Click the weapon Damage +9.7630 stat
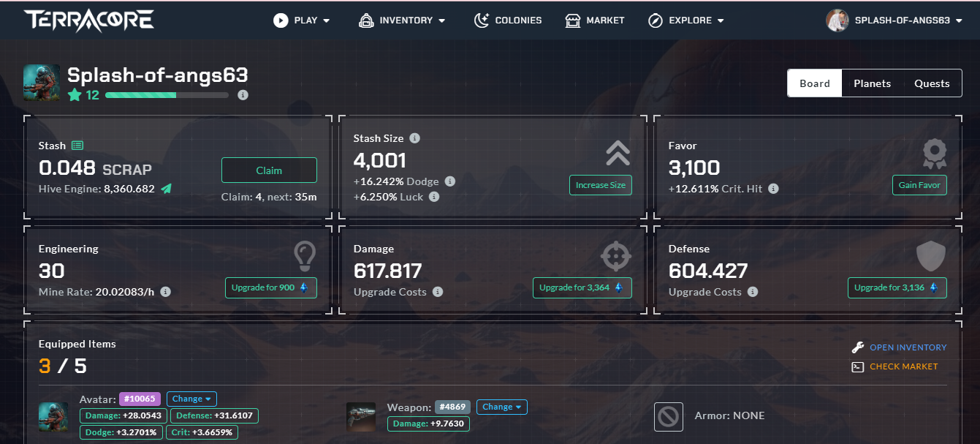The width and height of the screenshot is (980, 444). click(429, 424)
